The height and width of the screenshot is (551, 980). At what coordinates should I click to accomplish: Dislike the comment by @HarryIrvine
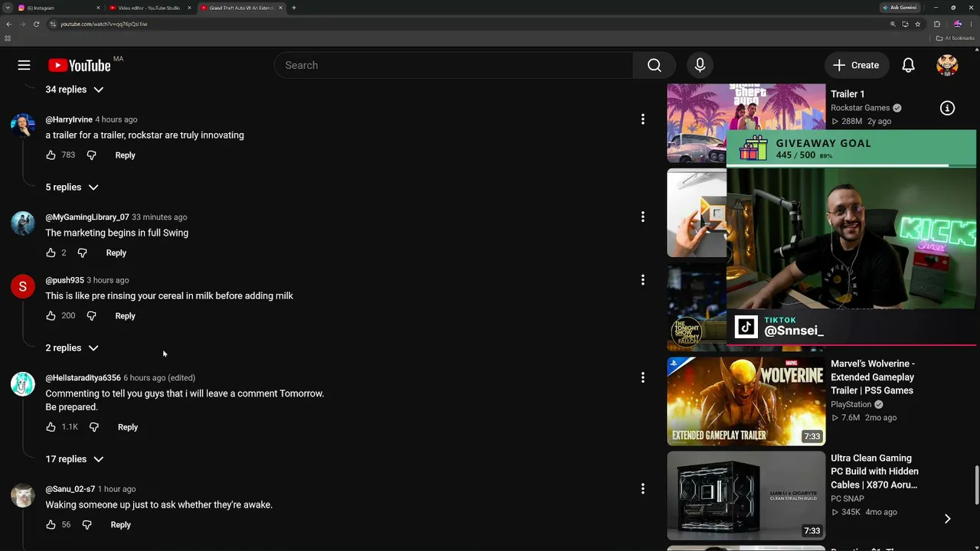tap(91, 155)
